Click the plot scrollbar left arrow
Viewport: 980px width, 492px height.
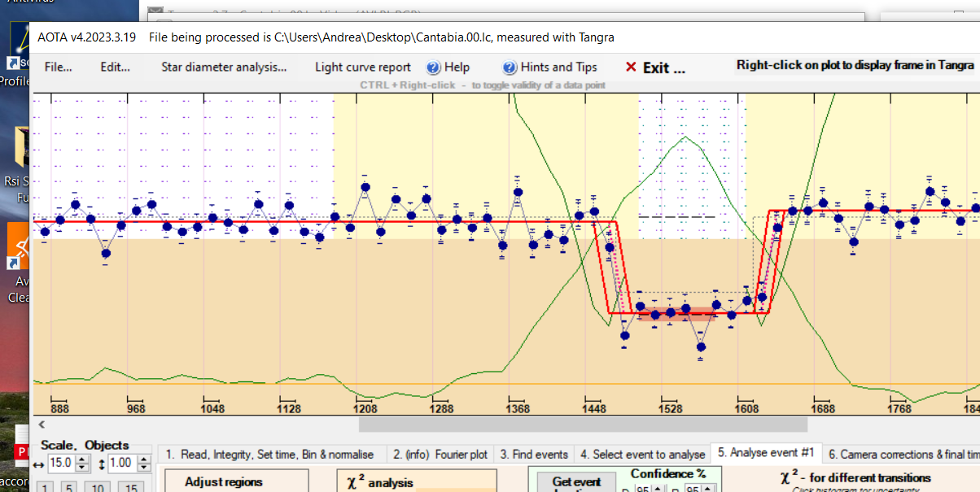coord(42,424)
